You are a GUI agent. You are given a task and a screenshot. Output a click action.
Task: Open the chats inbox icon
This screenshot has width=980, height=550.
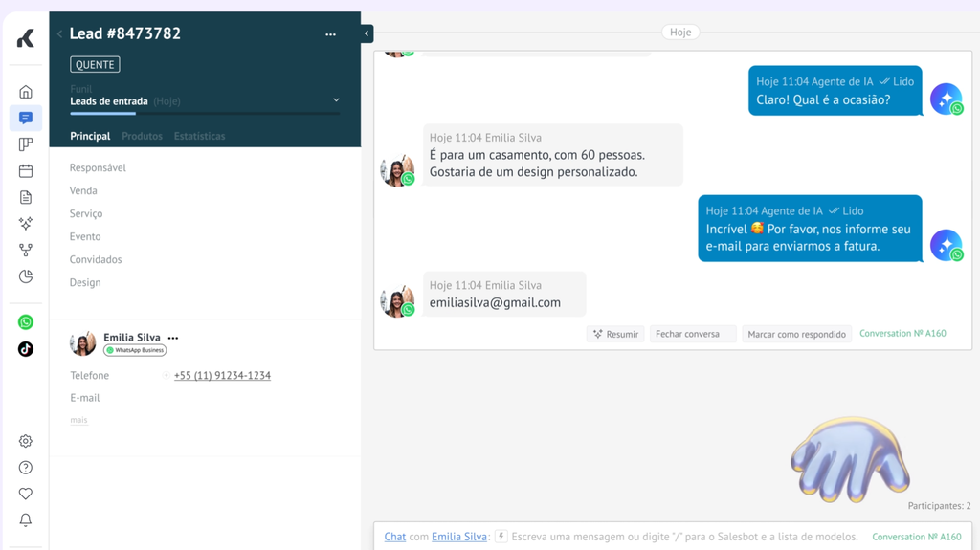(26, 118)
